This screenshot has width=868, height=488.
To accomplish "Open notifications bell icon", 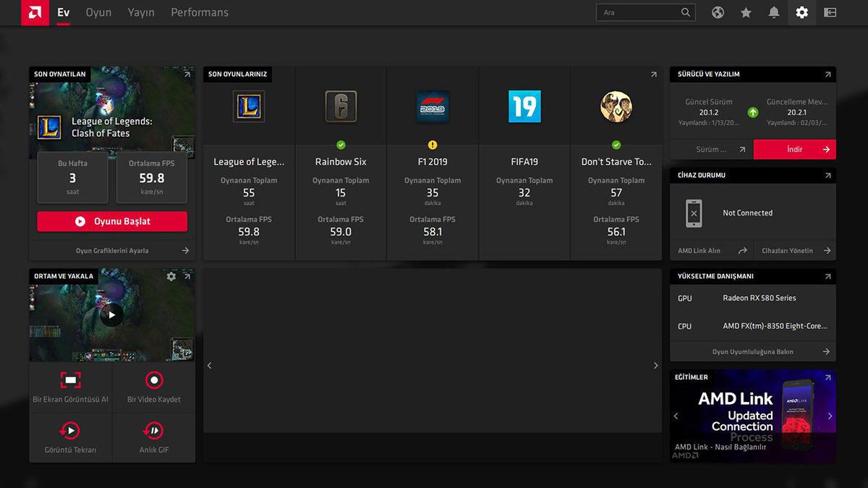I will (x=774, y=12).
